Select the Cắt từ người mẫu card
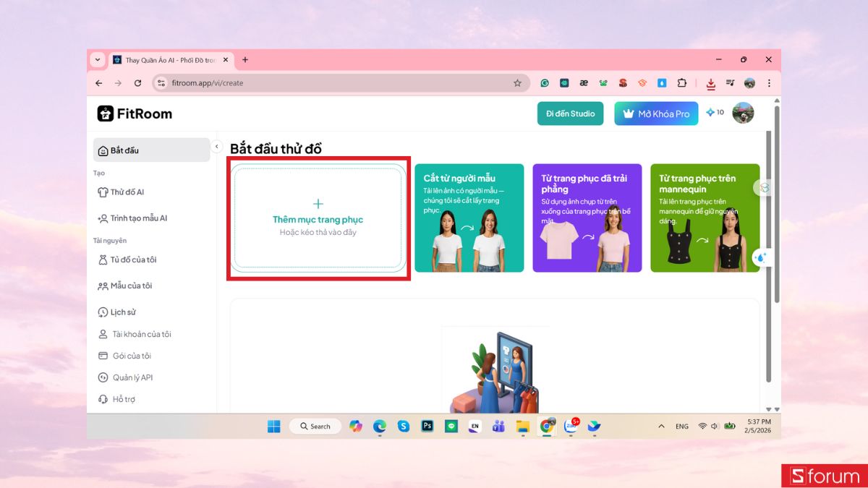Screen dimensions: 868x488 click(469, 218)
